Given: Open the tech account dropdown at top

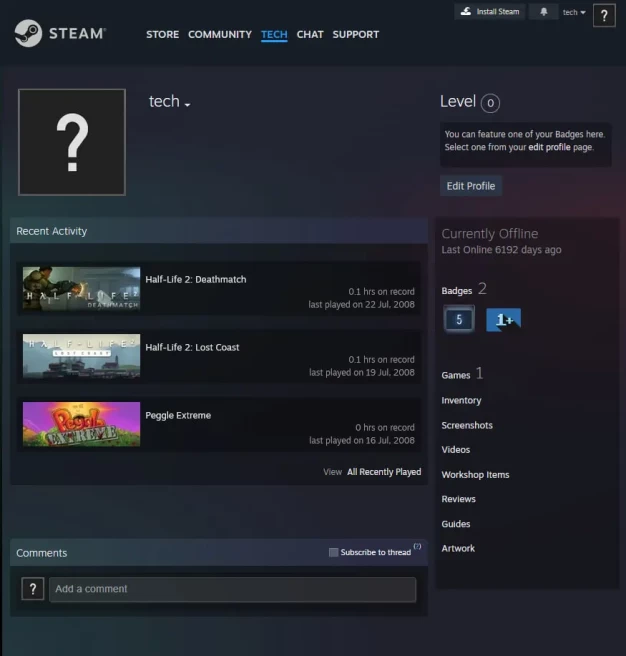Looking at the screenshot, I should point(574,13).
